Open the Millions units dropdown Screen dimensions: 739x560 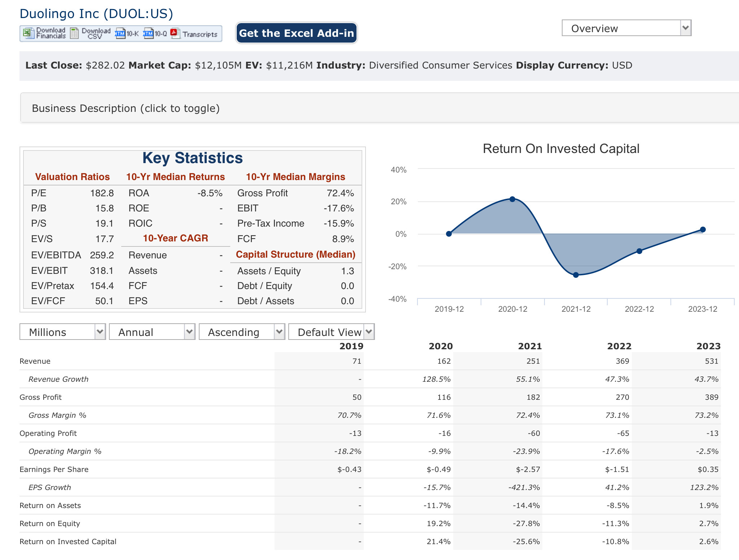(x=62, y=332)
